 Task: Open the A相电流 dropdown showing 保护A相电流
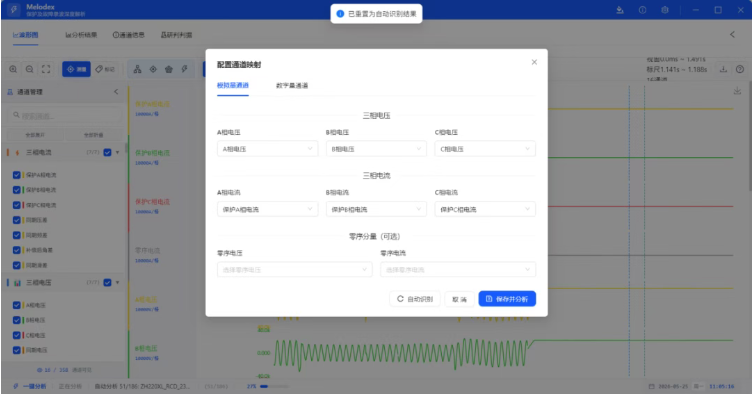pyautogui.click(x=267, y=209)
